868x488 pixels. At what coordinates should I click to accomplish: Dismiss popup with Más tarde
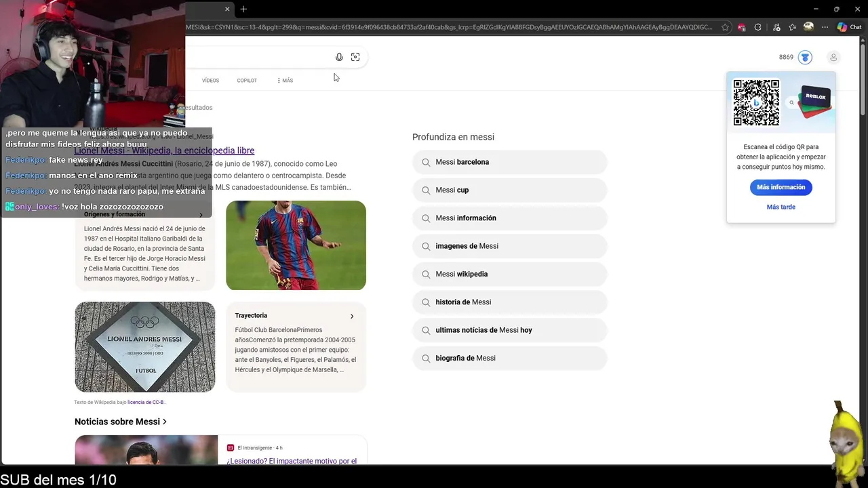[x=781, y=207]
